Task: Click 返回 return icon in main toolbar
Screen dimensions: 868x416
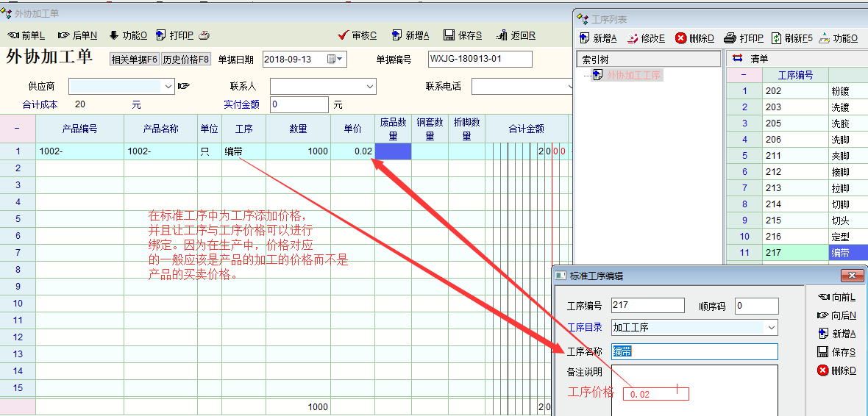Action: (x=502, y=35)
